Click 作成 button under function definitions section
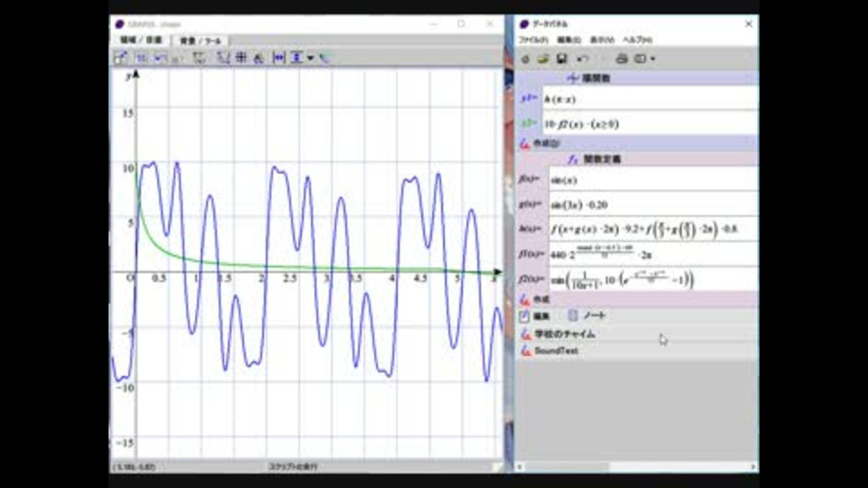The height and width of the screenshot is (488, 868). click(x=534, y=299)
